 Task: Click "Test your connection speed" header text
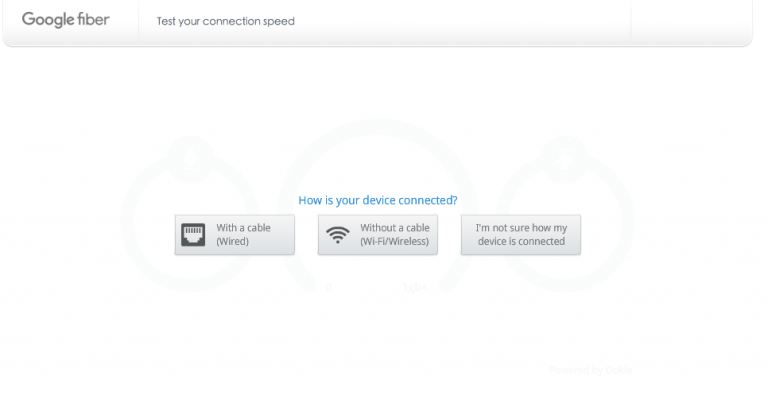(226, 21)
